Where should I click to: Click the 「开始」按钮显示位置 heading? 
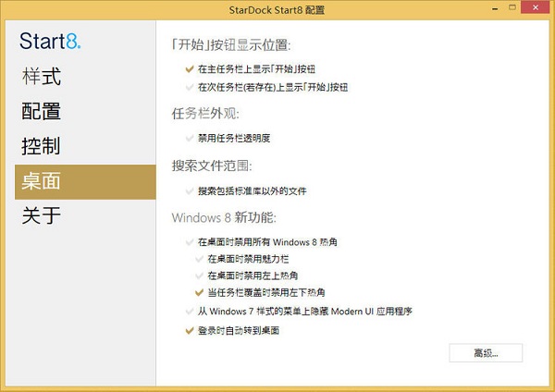pos(231,45)
